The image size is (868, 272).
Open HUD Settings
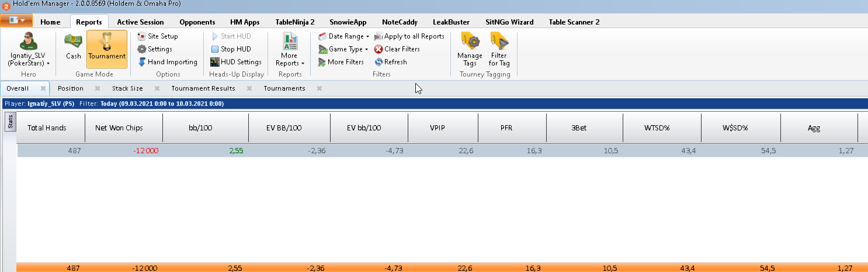click(236, 62)
